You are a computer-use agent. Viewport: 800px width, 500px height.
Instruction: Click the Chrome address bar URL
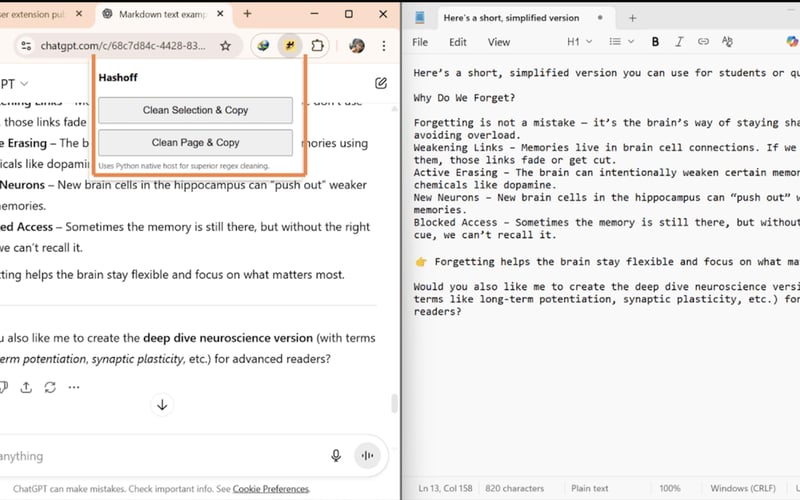point(123,46)
